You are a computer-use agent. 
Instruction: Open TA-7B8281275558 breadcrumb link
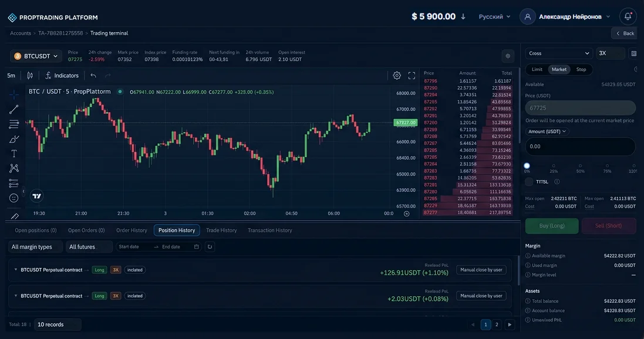tap(60, 33)
